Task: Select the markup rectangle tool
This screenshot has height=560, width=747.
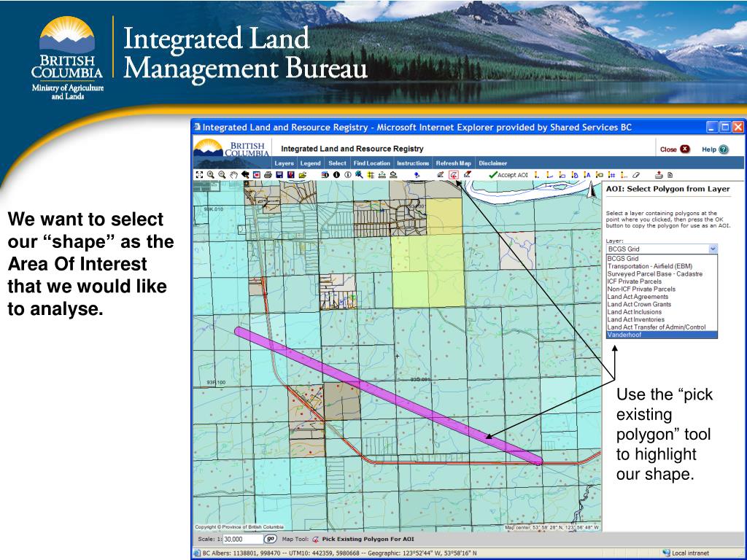Action: (x=562, y=175)
